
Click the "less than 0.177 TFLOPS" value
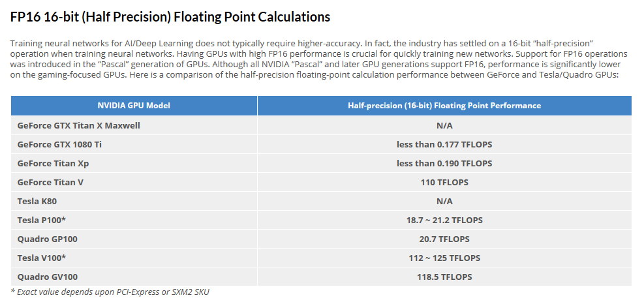pyautogui.click(x=444, y=144)
